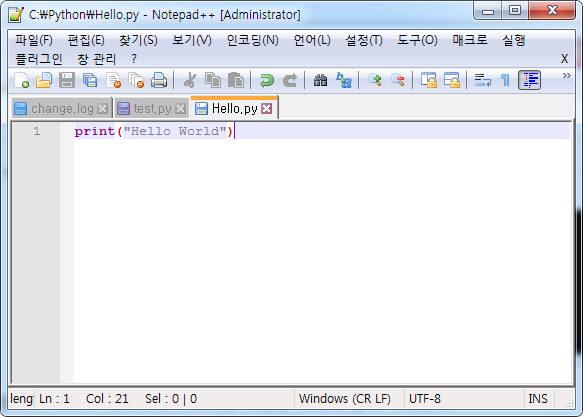Cut the selected text
The width and height of the screenshot is (583, 417).
(190, 80)
